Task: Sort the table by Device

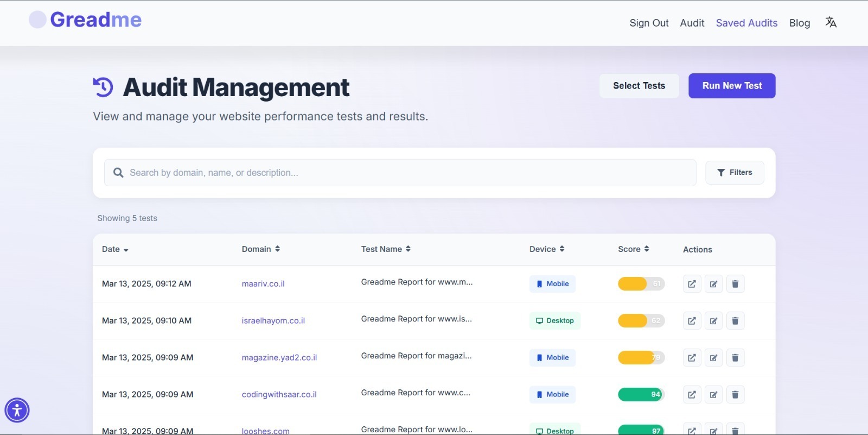Action: pyautogui.click(x=547, y=249)
